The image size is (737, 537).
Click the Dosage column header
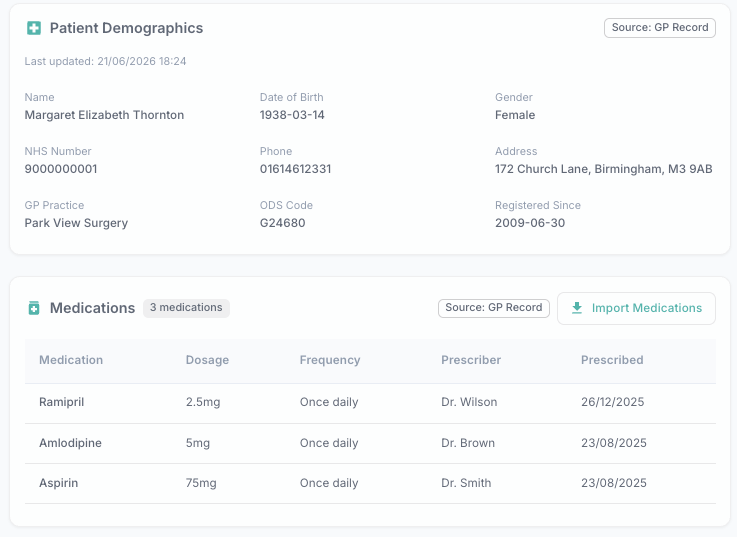(x=207, y=360)
